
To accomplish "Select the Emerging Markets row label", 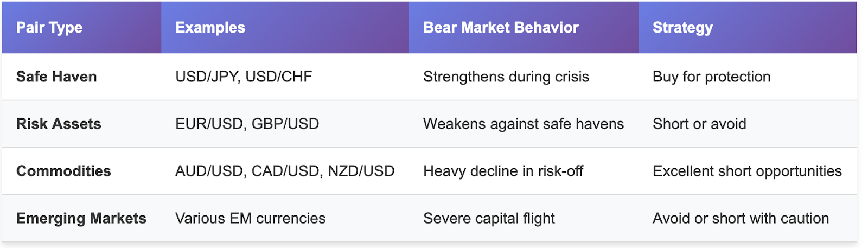I will 81,219.
